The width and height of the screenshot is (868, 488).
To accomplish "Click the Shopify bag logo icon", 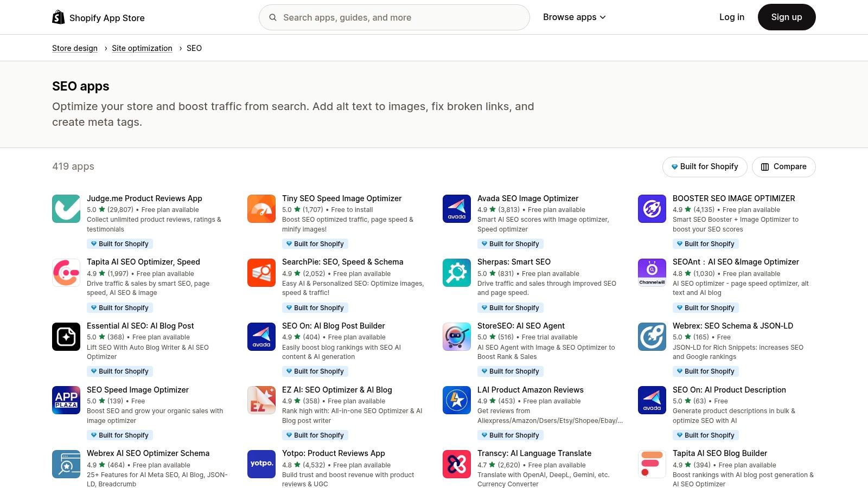I will [58, 17].
